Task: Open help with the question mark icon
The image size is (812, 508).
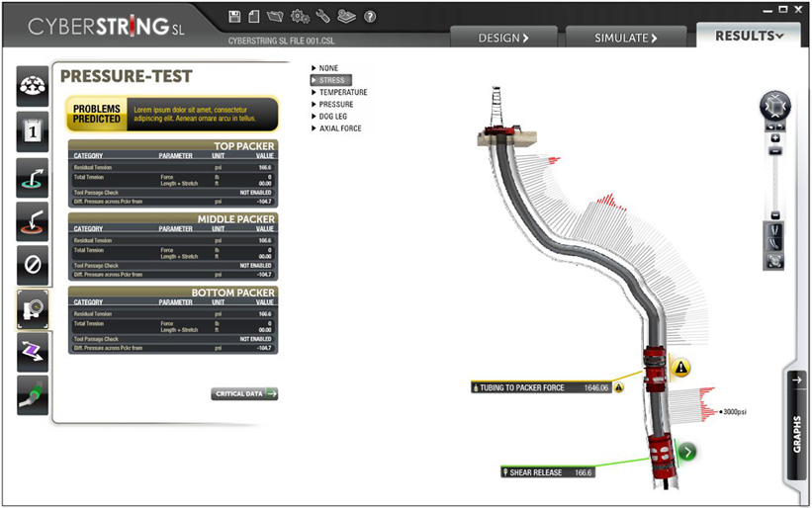Action: [370, 17]
